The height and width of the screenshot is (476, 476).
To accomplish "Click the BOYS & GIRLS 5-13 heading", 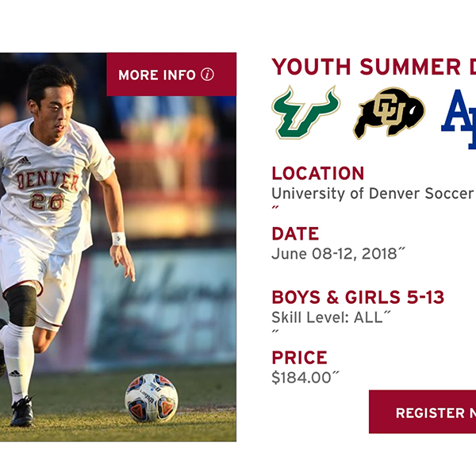I will tap(358, 297).
